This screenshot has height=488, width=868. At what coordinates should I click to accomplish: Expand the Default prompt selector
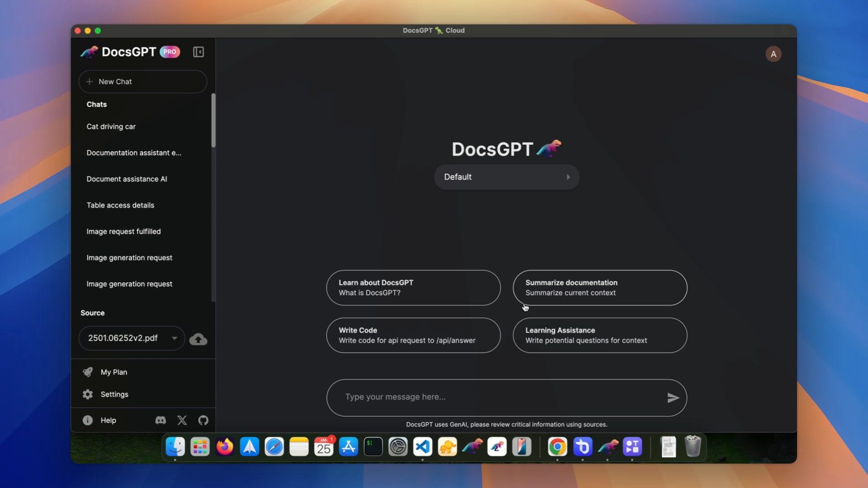pyautogui.click(x=506, y=177)
